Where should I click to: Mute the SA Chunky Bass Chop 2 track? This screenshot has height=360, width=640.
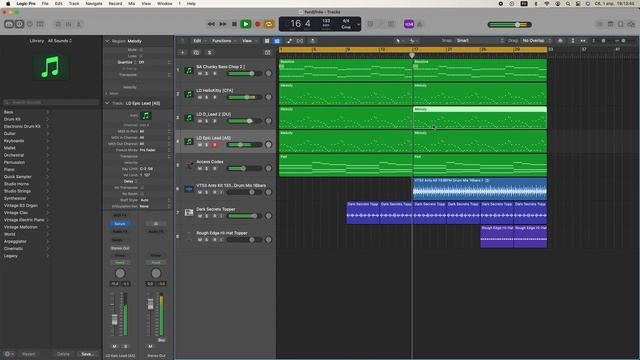click(x=200, y=74)
